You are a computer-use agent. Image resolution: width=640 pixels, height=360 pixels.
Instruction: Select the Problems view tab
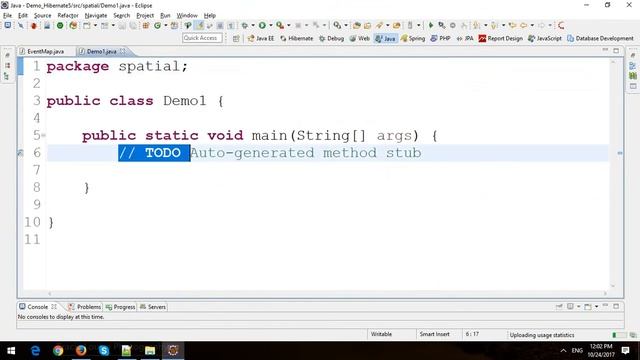tap(84, 307)
